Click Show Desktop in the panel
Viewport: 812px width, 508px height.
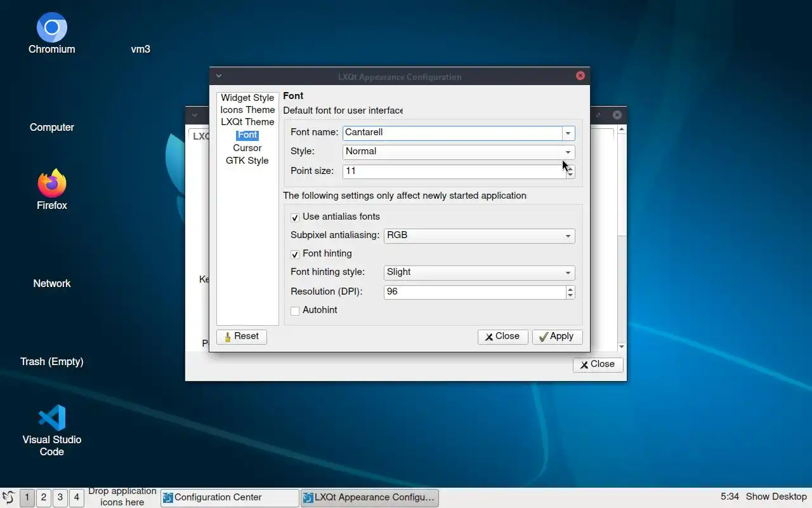(x=776, y=497)
